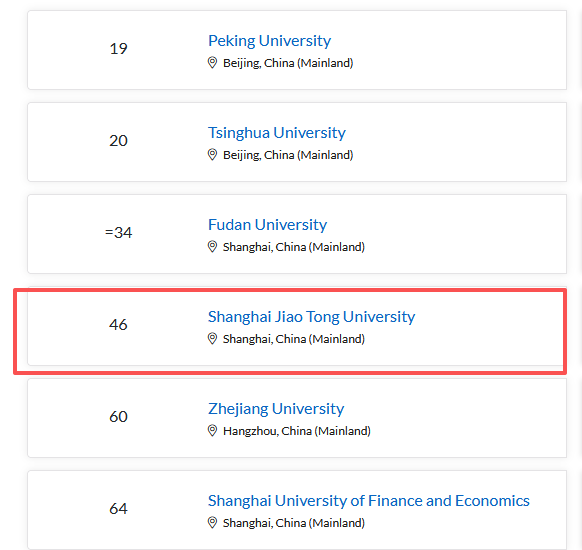Click location pin icon under Peking University
This screenshot has width=582, height=550.
[212, 63]
